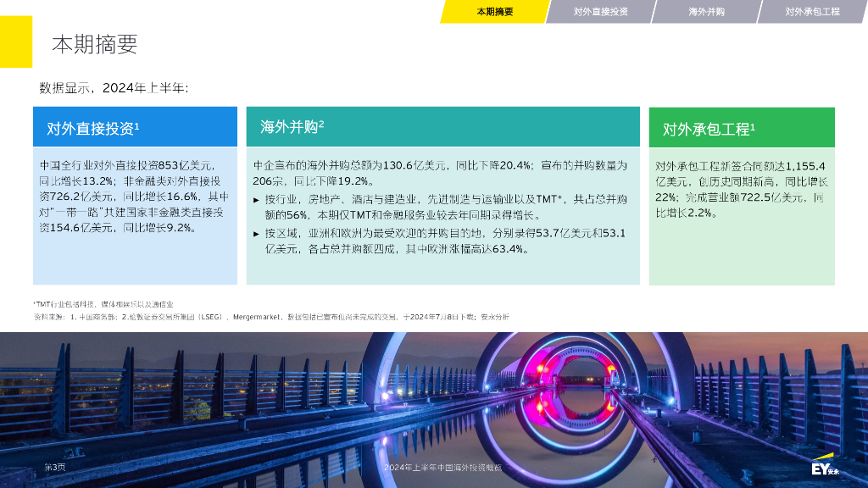Click the TMT行业 footnote definition
The image size is (868, 488).
[x=103, y=302]
